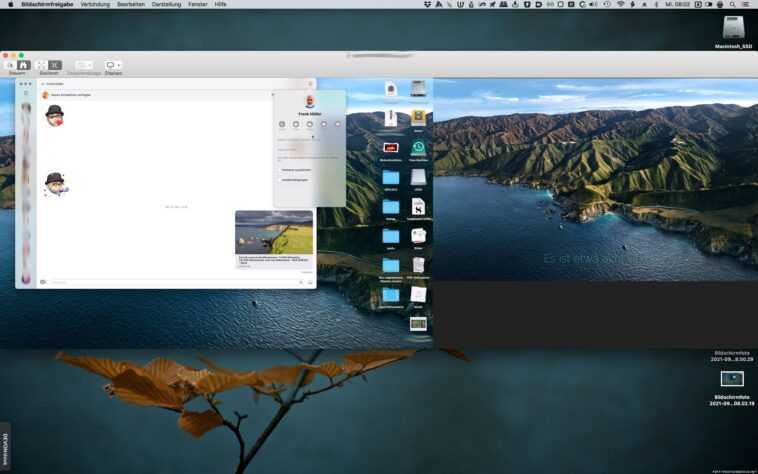This screenshot has width=758, height=474.
Task: Open the Wi-Fi status menu
Action: point(621,4)
